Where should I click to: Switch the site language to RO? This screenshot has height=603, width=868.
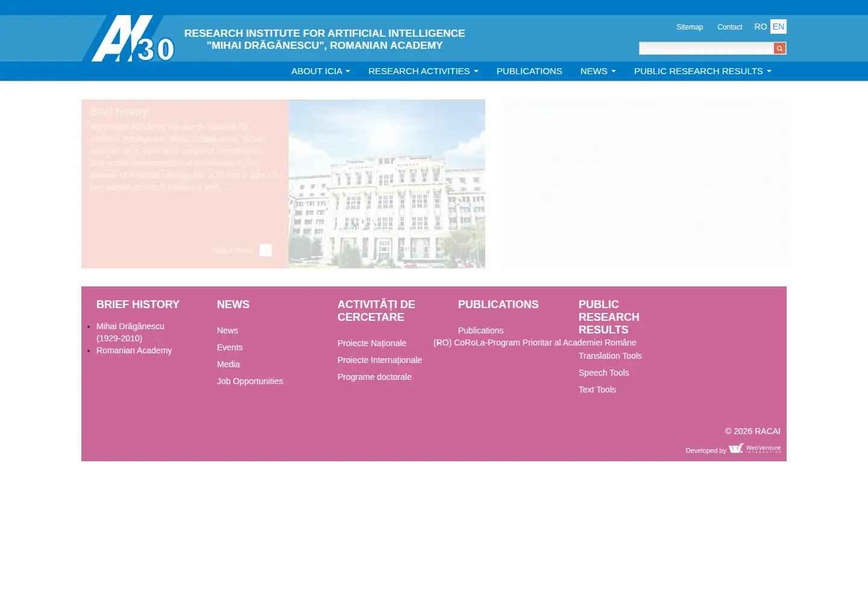pyautogui.click(x=761, y=27)
